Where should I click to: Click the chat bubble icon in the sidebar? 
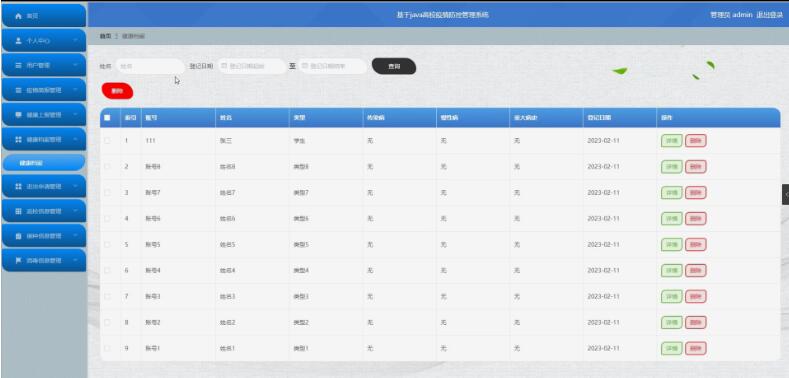(19, 115)
